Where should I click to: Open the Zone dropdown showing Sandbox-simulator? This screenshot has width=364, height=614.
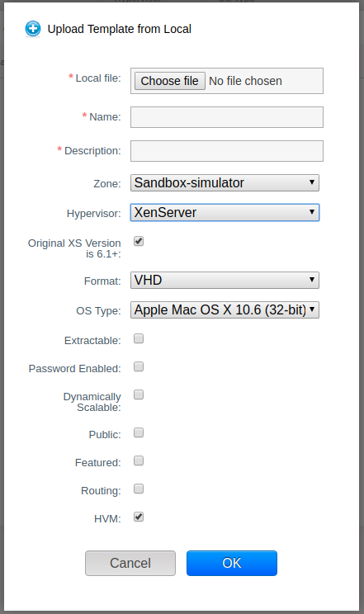point(225,183)
